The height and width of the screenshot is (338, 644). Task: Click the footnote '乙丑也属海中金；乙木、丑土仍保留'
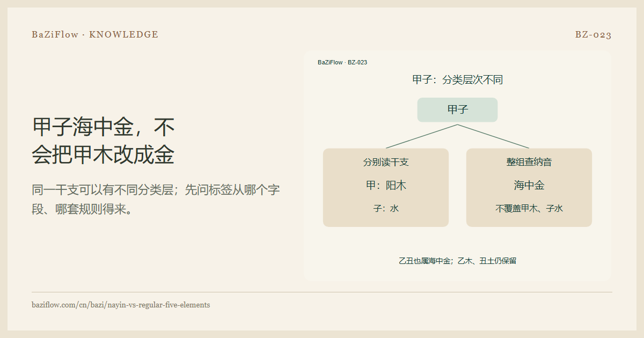point(458,261)
